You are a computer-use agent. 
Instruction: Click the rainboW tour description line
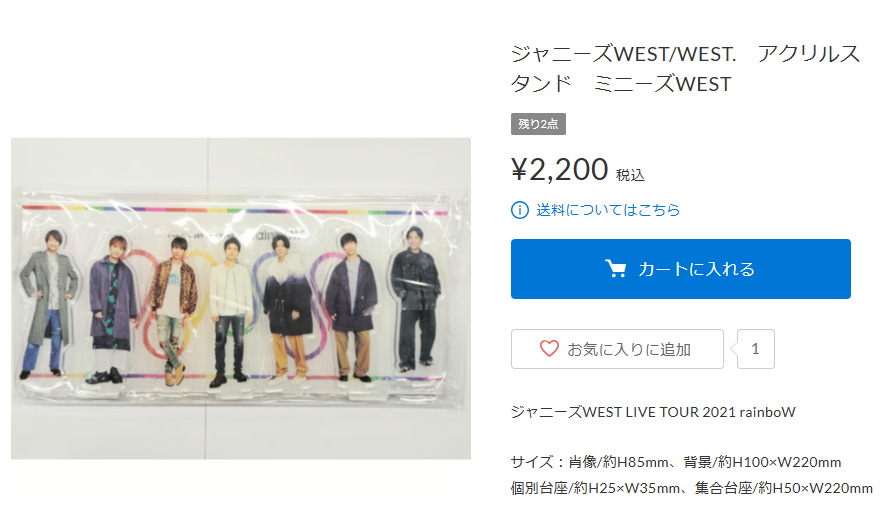pyautogui.click(x=653, y=412)
